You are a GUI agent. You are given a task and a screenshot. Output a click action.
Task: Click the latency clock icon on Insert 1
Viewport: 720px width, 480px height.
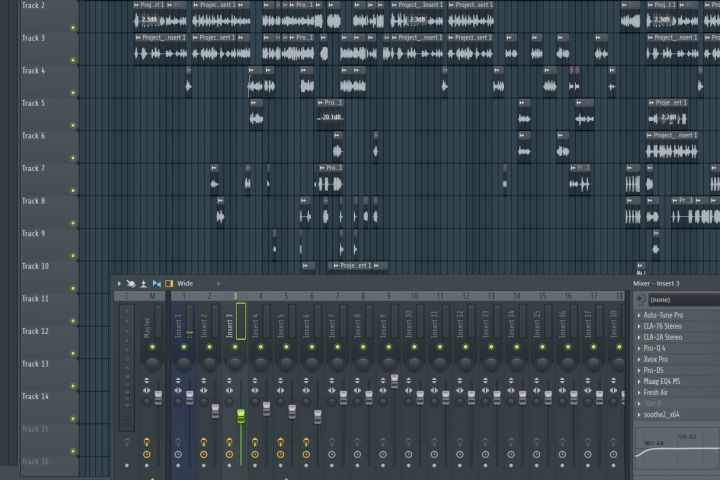click(x=178, y=454)
